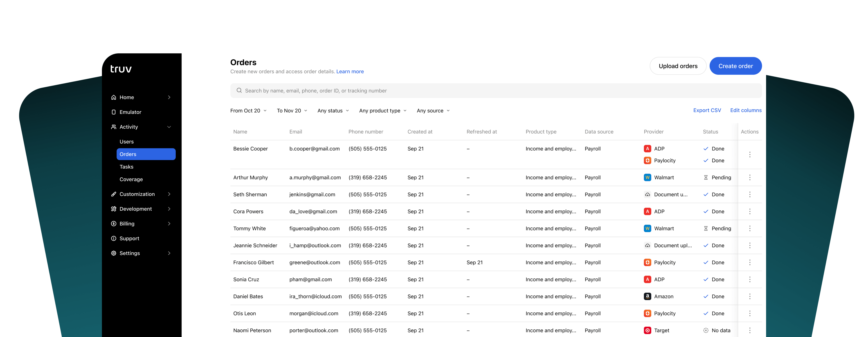The width and height of the screenshot is (868, 337).
Task: Switch to Tasks in the sidebar
Action: pos(126,167)
